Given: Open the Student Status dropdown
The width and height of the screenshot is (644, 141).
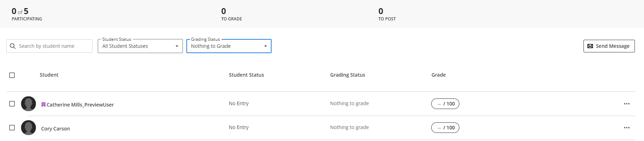Looking at the screenshot, I should point(140,46).
